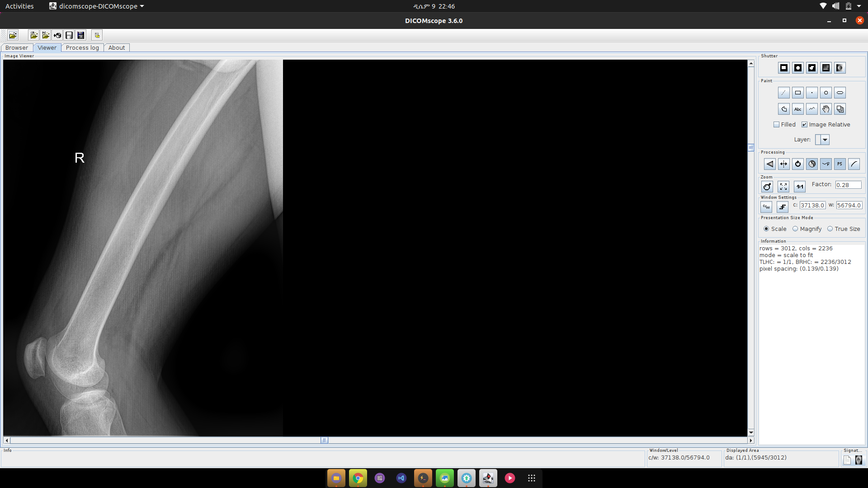Click the black floppy disk save icon
The width and height of the screenshot is (868, 488).
[69, 35]
